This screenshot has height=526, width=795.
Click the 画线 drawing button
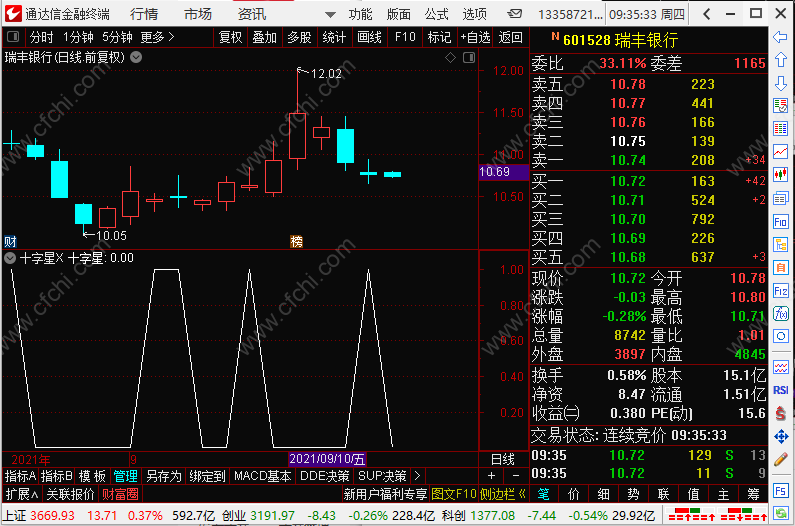[369, 37]
